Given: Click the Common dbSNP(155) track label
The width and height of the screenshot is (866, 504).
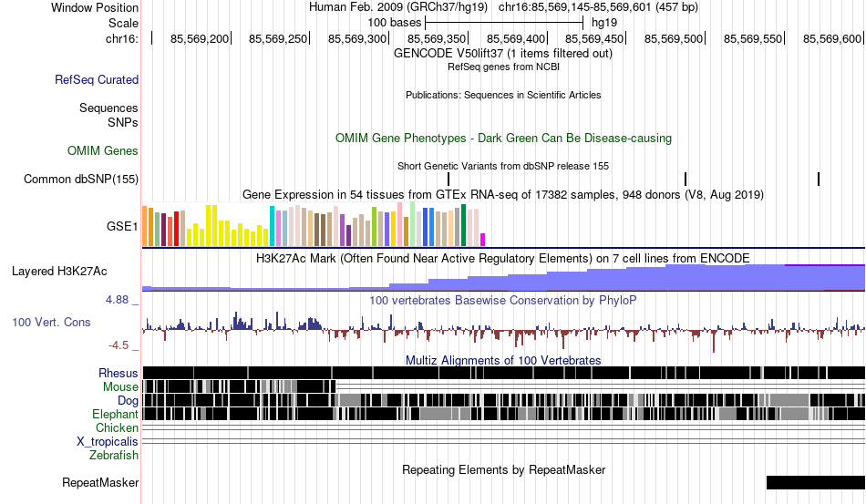Looking at the screenshot, I should click(x=81, y=179).
